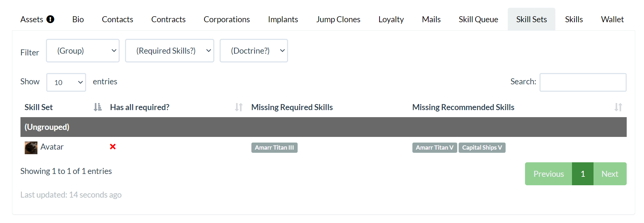
Task: Click the Amarr Titan III skill badge
Action: tap(274, 147)
